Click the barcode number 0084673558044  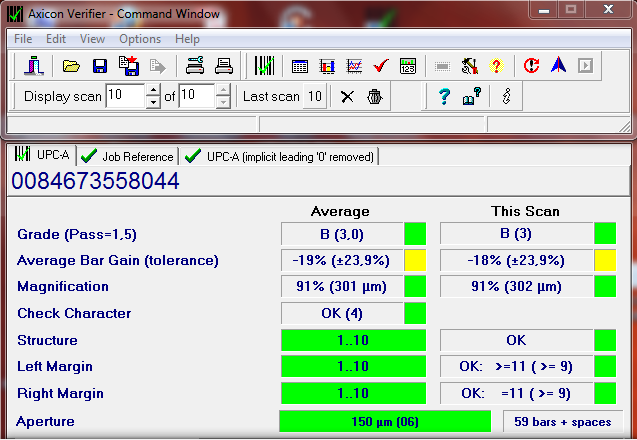95,181
